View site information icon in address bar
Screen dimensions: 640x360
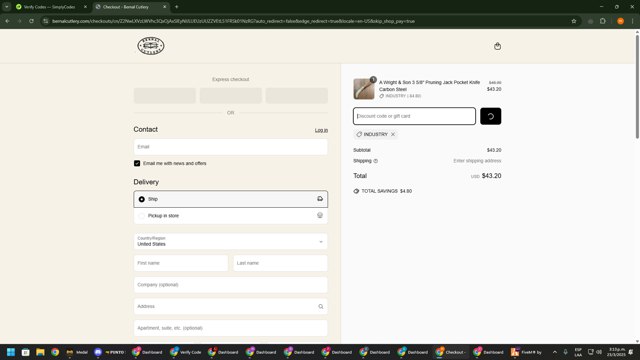(x=46, y=21)
